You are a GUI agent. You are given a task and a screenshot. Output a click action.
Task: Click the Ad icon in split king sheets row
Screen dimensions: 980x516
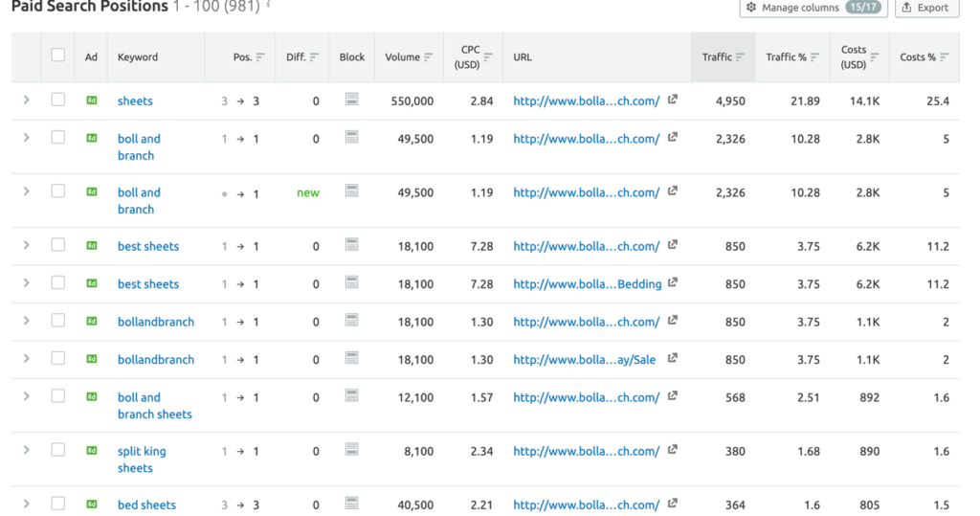(x=91, y=450)
